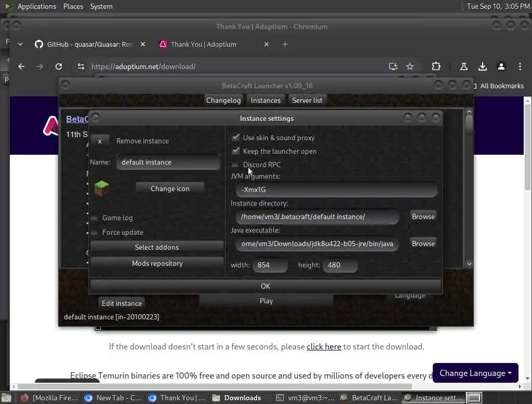Switch to vm3@vm3 terminal in taskbar
Viewport: 532px width, 404px height.
point(305,398)
